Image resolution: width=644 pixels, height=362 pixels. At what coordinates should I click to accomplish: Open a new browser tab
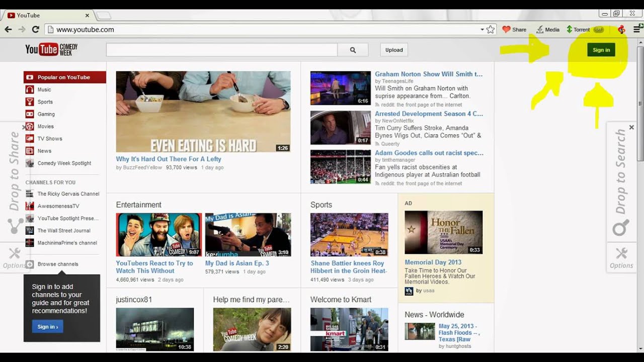103,16
